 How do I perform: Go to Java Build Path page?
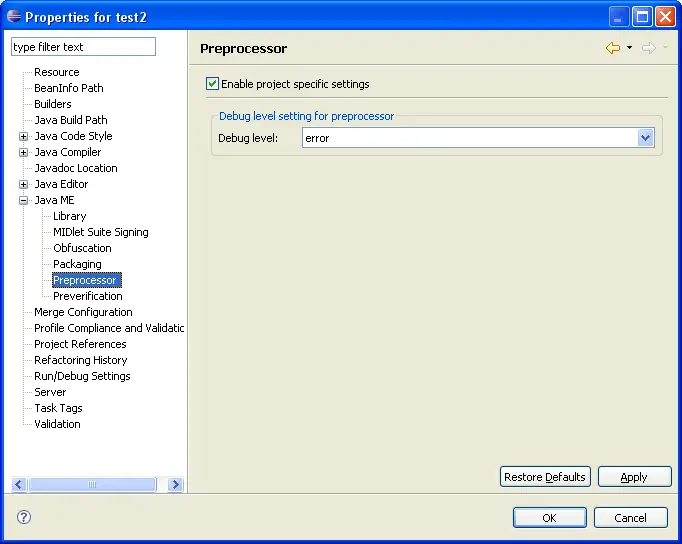coord(70,120)
